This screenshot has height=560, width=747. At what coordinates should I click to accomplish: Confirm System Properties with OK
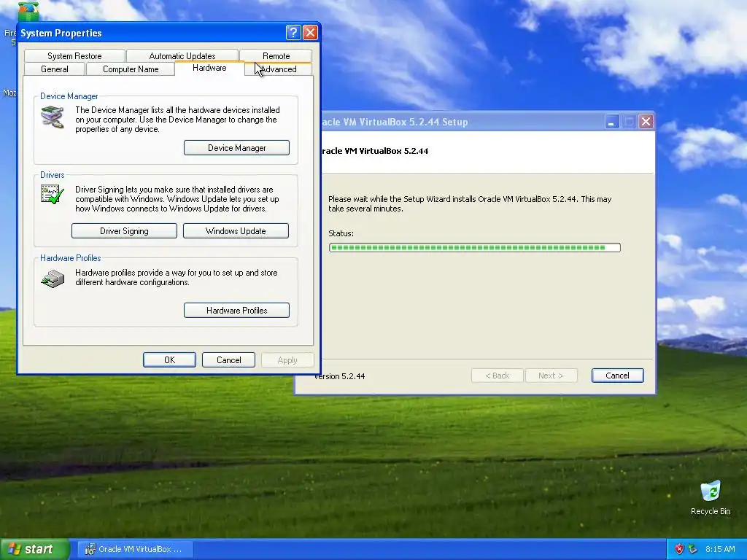[x=169, y=360]
